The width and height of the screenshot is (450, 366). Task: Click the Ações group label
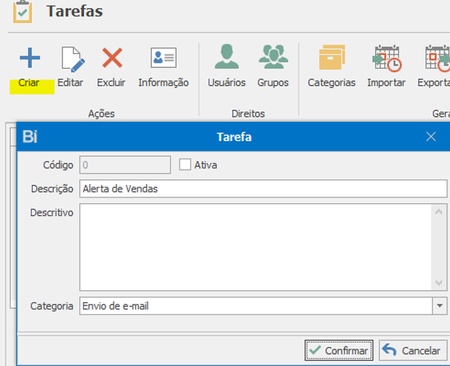(x=101, y=114)
